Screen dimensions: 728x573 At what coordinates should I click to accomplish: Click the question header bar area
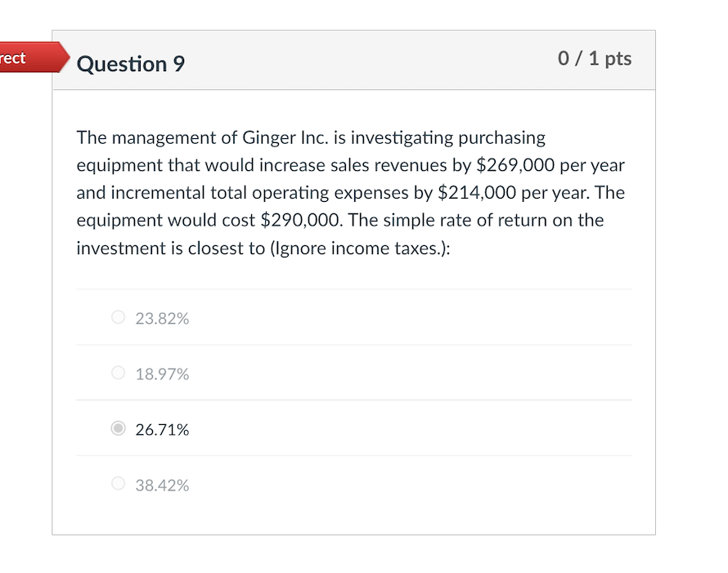pyautogui.click(x=368, y=60)
